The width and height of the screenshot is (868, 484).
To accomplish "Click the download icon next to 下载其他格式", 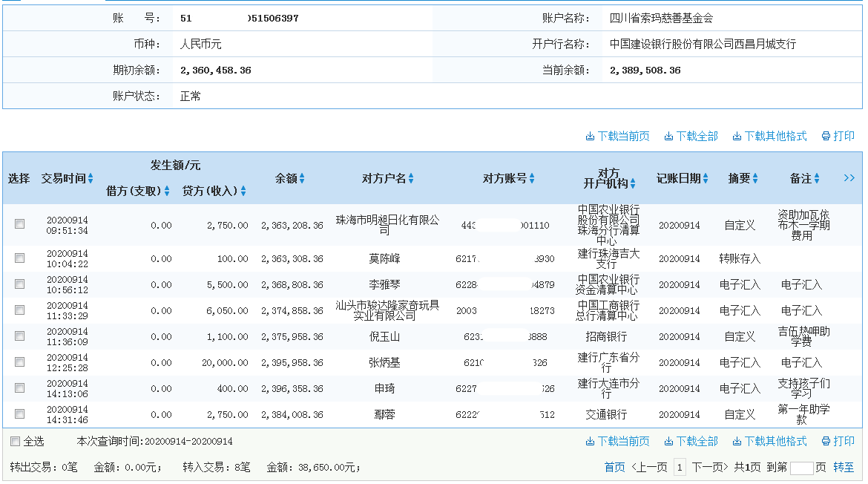I will coord(737,136).
